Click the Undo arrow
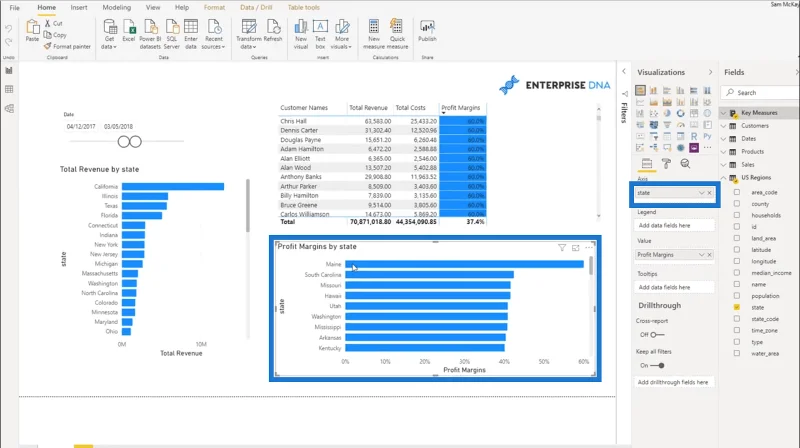800x448 pixels. tap(9, 29)
